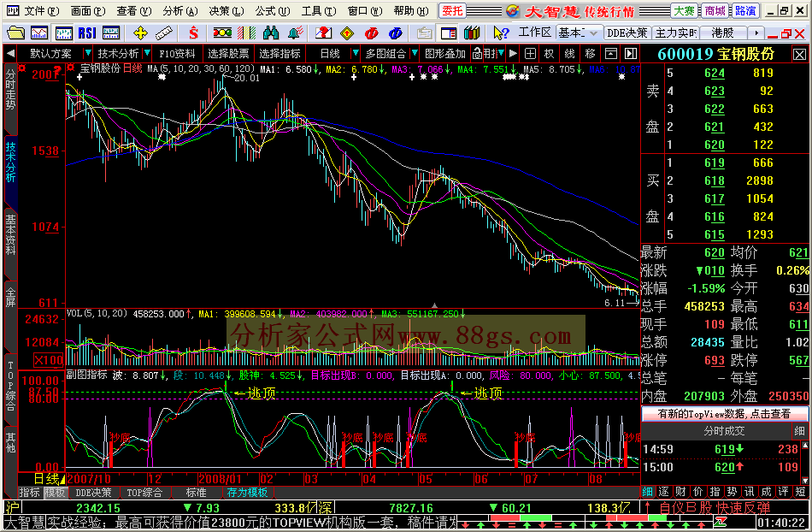
Task: Click the 路演 button
Action: pos(745,10)
